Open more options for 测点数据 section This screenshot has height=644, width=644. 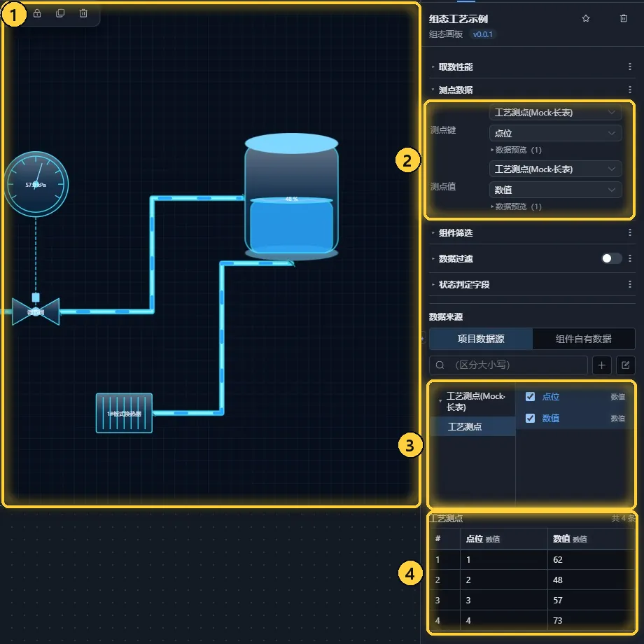629,90
